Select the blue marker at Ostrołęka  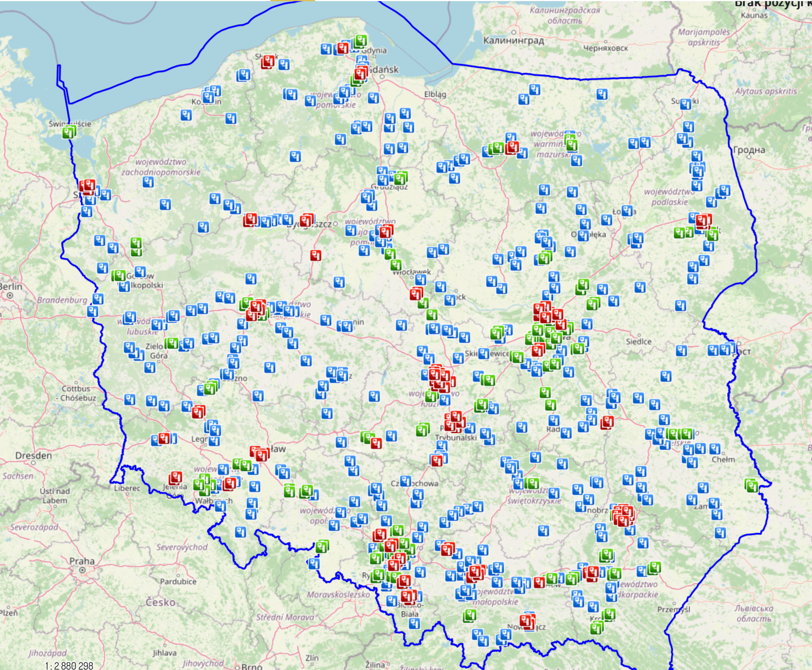pos(584,235)
